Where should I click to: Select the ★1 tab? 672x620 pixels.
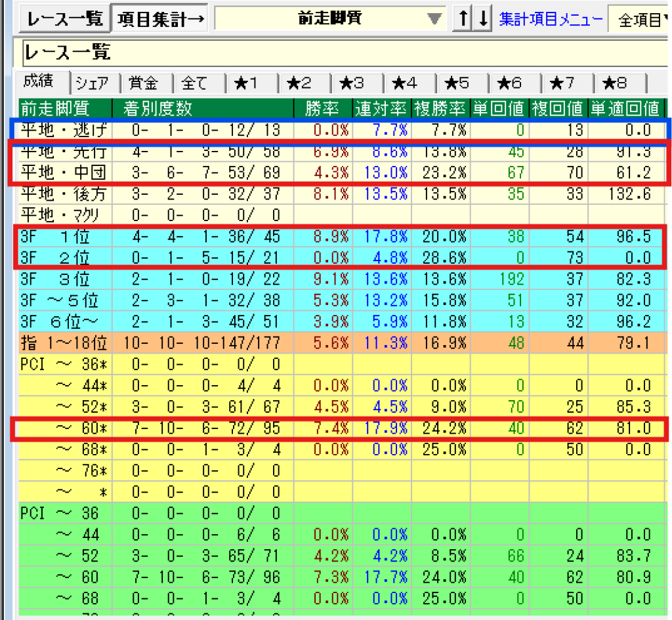[246, 83]
